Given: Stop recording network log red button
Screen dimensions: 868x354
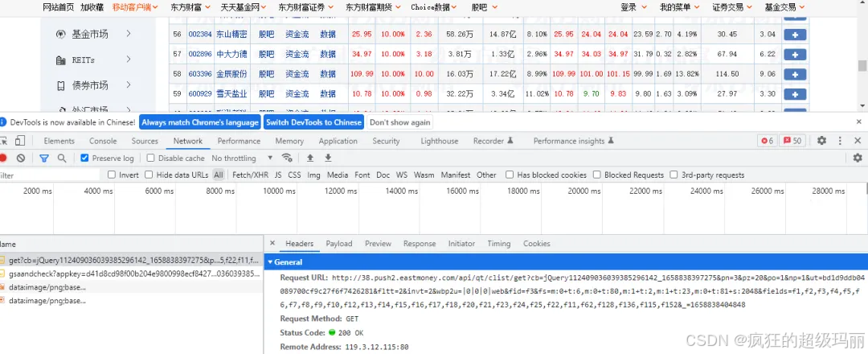Looking at the screenshot, I should tap(2, 158).
